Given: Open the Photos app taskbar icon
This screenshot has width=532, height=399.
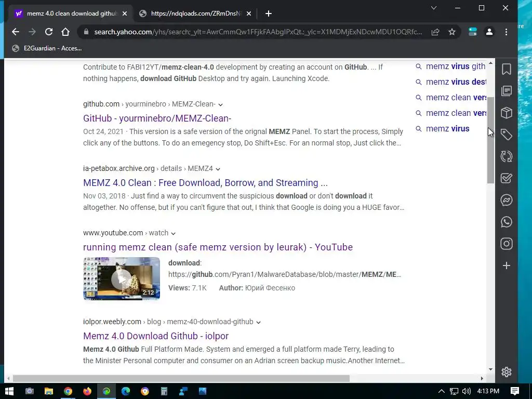Looking at the screenshot, I should tap(203, 391).
